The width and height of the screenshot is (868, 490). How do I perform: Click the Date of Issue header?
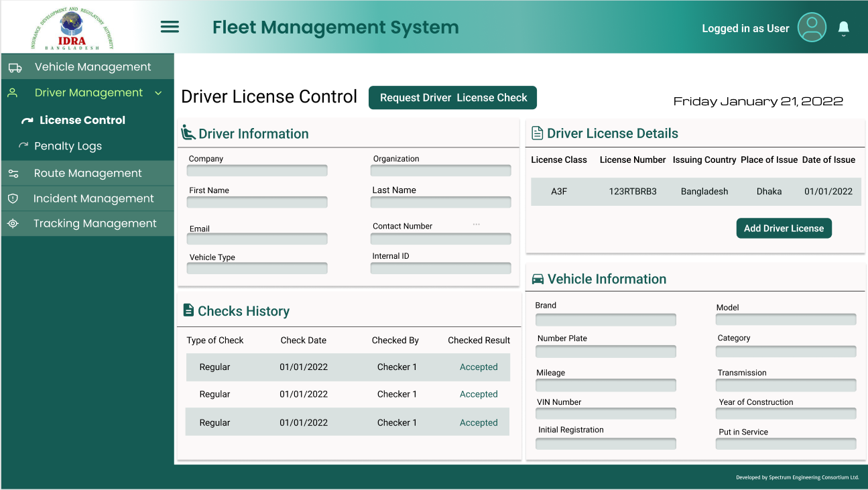click(x=828, y=160)
